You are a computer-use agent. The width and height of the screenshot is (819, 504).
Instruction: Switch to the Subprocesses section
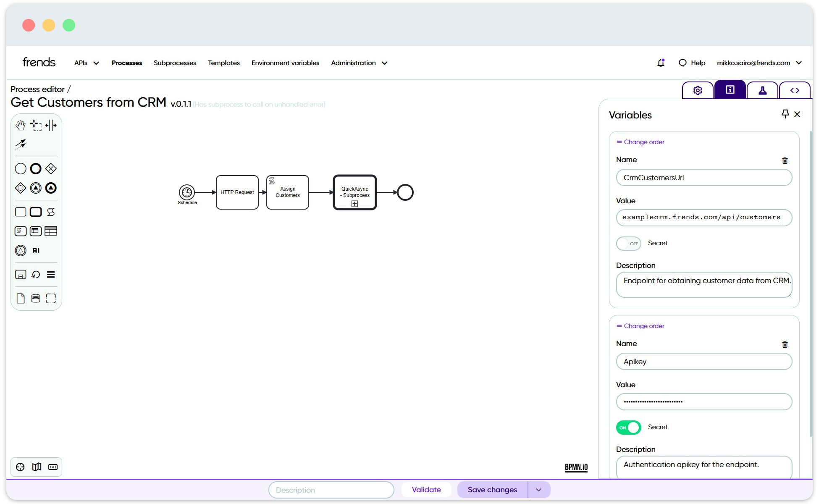coord(175,63)
